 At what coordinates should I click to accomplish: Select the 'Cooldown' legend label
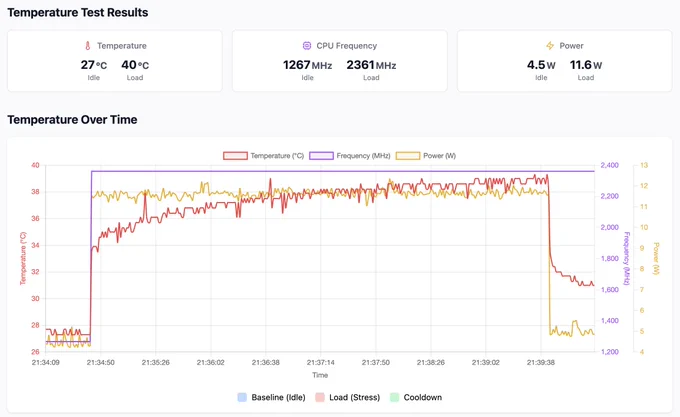tap(423, 397)
